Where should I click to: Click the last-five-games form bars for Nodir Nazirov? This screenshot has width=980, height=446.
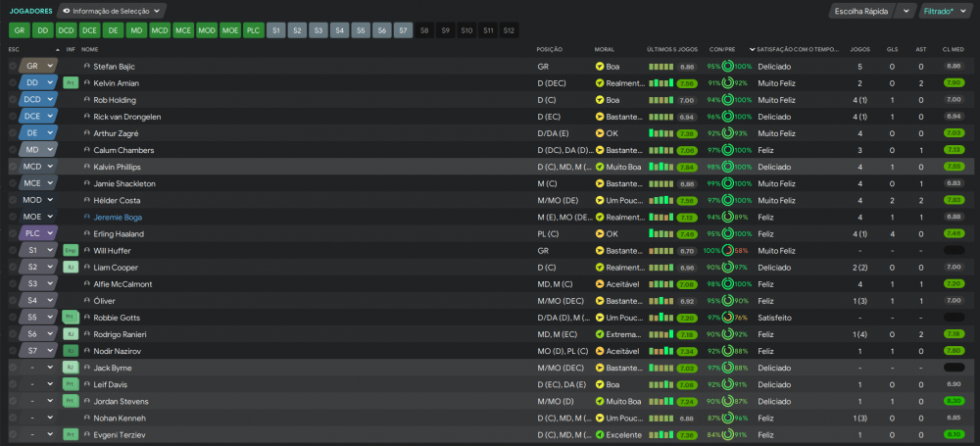coord(661,352)
